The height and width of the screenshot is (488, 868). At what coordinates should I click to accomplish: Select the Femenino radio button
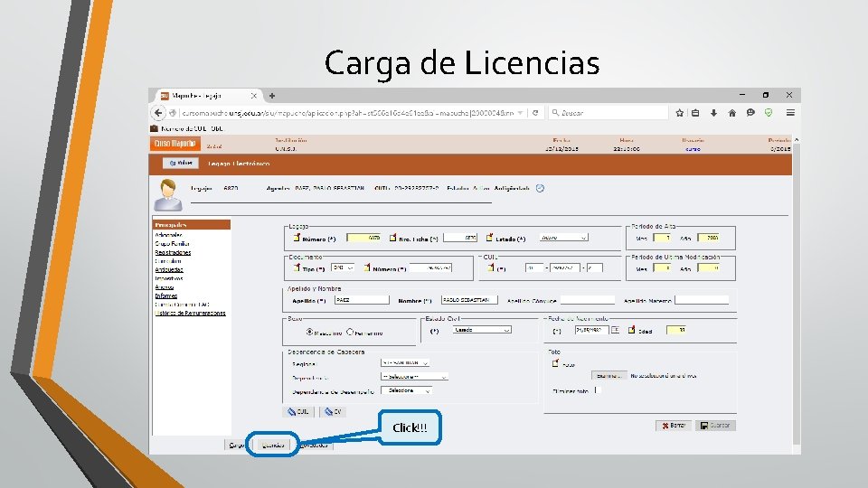(350, 332)
